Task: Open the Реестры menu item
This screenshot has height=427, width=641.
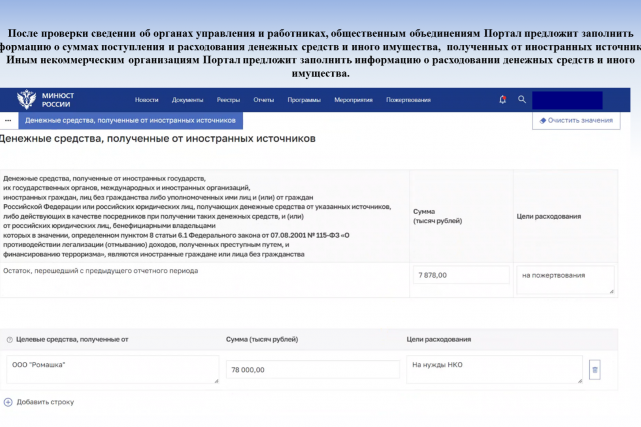Action: 228,100
